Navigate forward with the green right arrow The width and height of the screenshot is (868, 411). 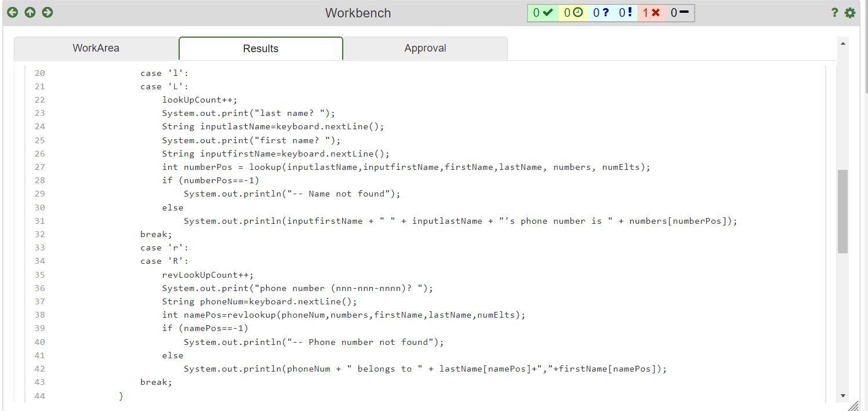pyautogui.click(x=47, y=12)
